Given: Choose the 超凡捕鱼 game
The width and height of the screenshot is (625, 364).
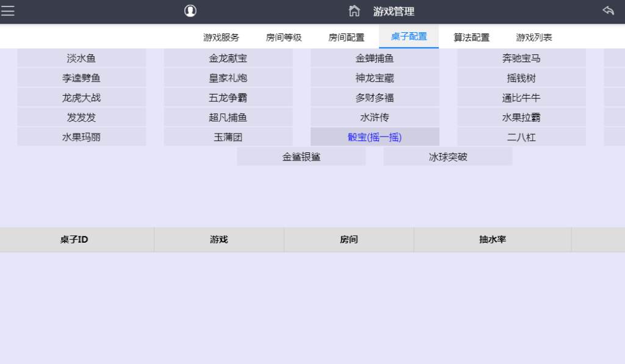Looking at the screenshot, I should [228, 116].
